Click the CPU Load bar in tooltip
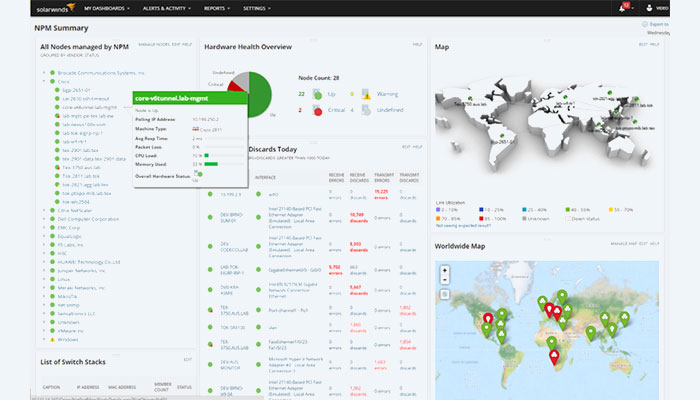Viewport: 700px width, 400px height. (224, 156)
